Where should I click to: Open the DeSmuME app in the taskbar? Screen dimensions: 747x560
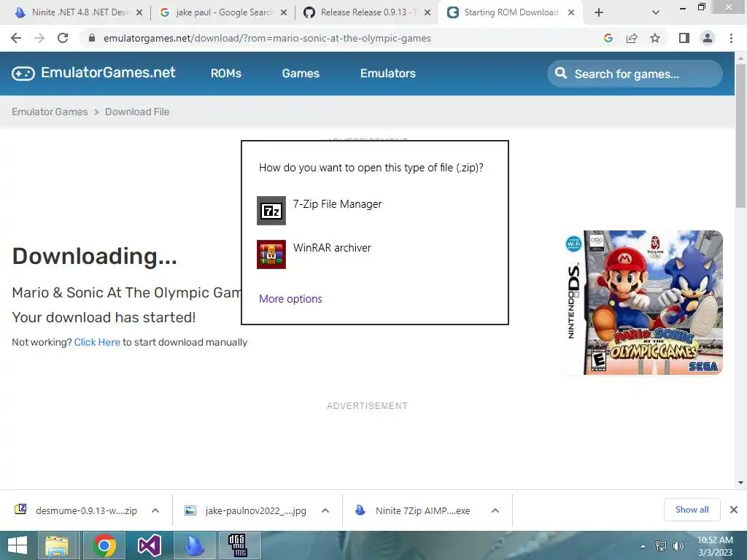[x=238, y=545]
